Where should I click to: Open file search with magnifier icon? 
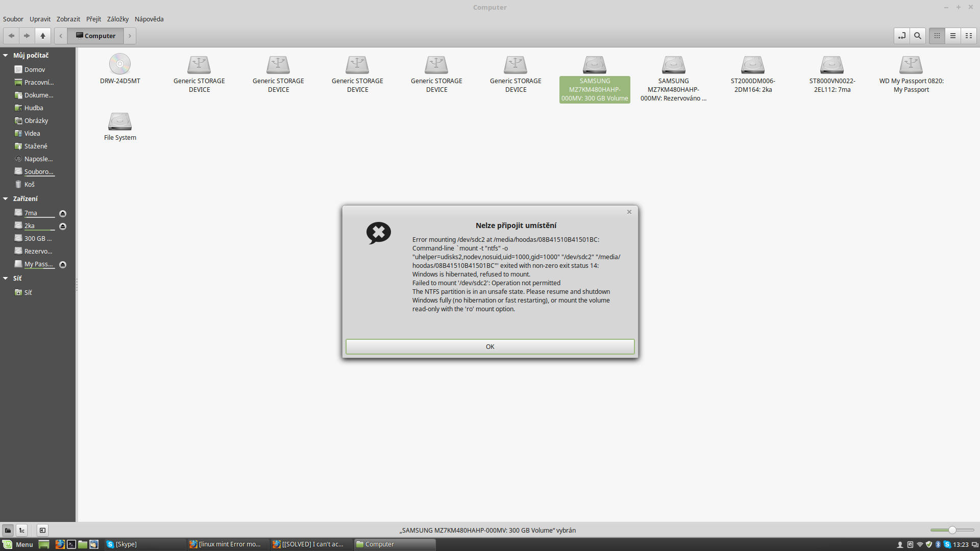coord(918,36)
